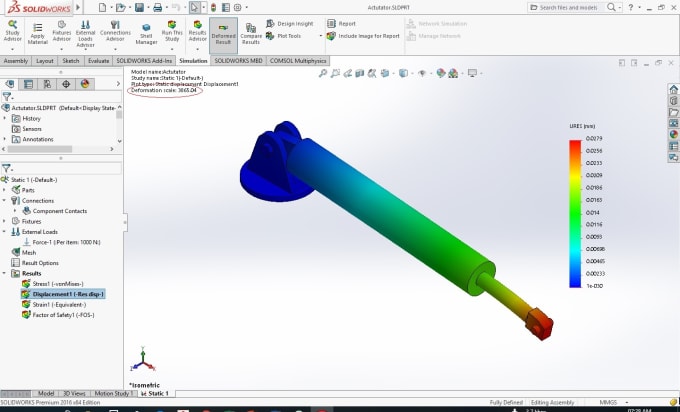This screenshot has width=680, height=412.
Task: Select the DisplayManager tab
Action: click(x=85, y=84)
